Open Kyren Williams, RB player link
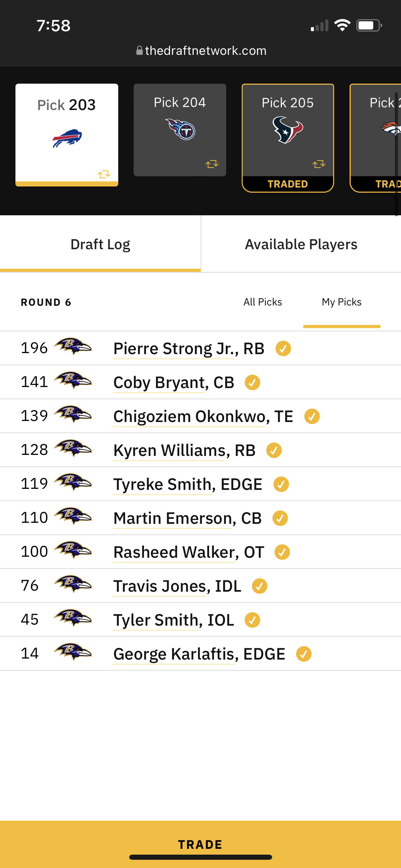Image resolution: width=401 pixels, height=868 pixels. [x=184, y=451]
